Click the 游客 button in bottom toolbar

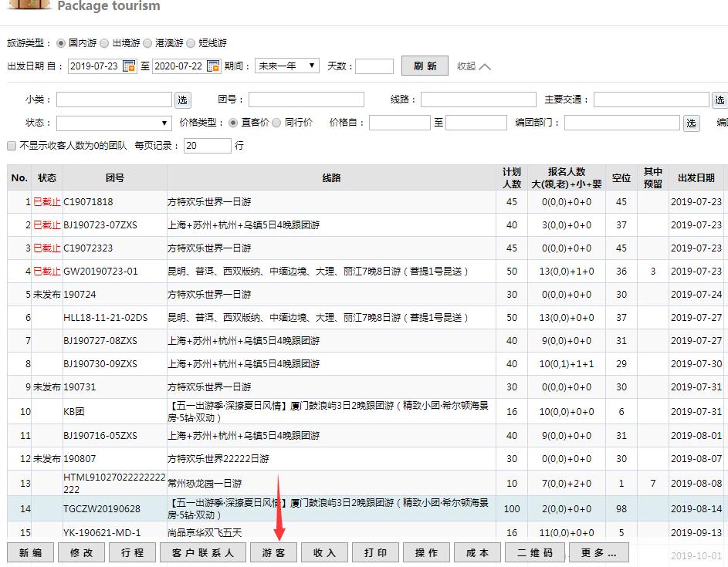(x=274, y=552)
